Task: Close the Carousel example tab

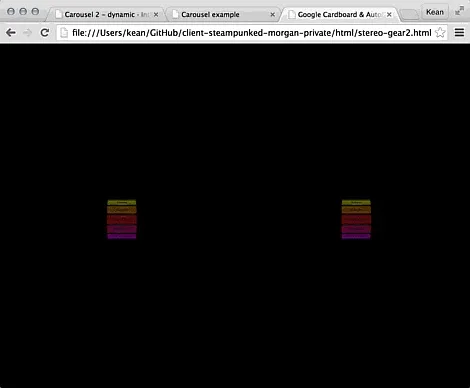Action: [x=272, y=15]
